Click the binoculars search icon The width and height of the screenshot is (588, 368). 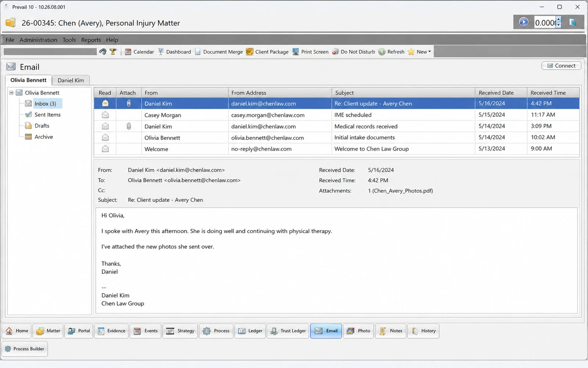[x=103, y=52]
